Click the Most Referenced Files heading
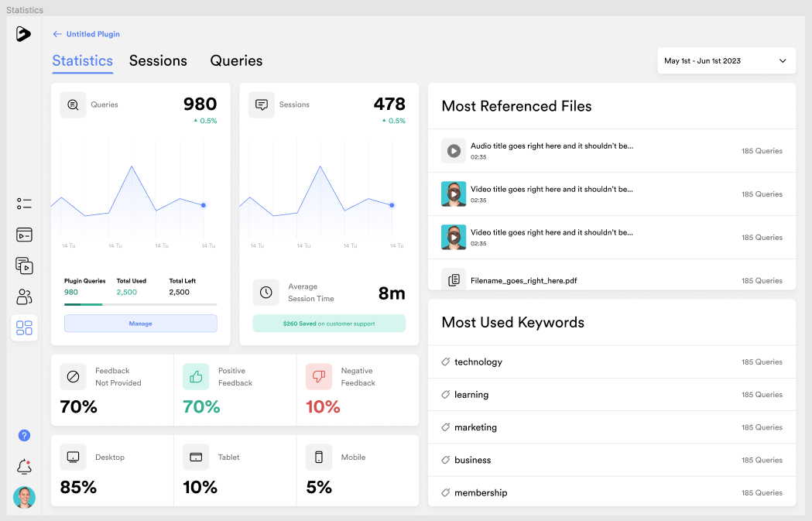 click(x=516, y=106)
